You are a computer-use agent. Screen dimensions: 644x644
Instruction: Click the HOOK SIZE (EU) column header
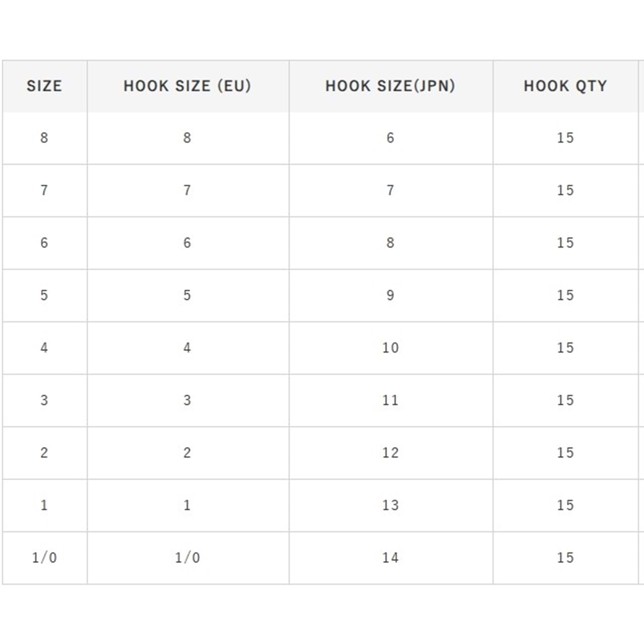tap(187, 86)
